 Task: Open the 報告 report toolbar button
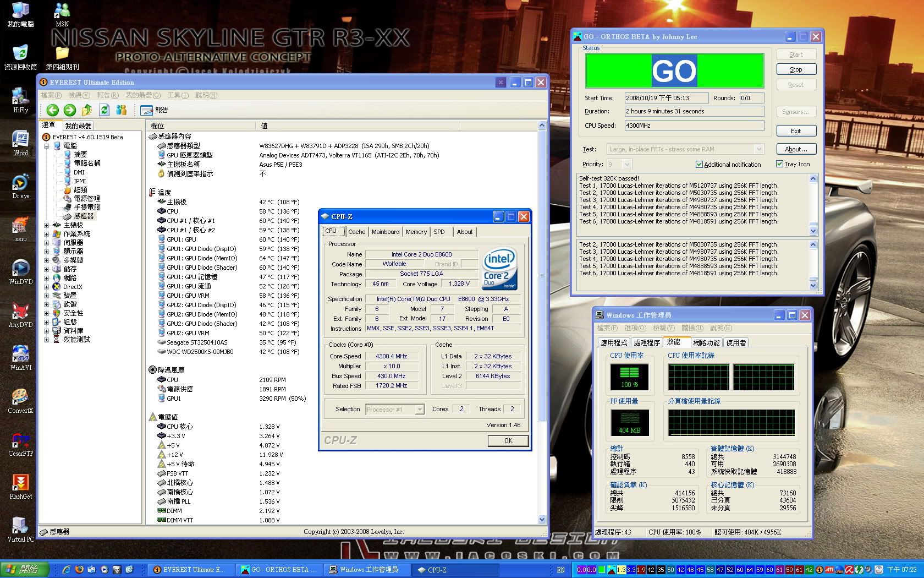click(155, 110)
